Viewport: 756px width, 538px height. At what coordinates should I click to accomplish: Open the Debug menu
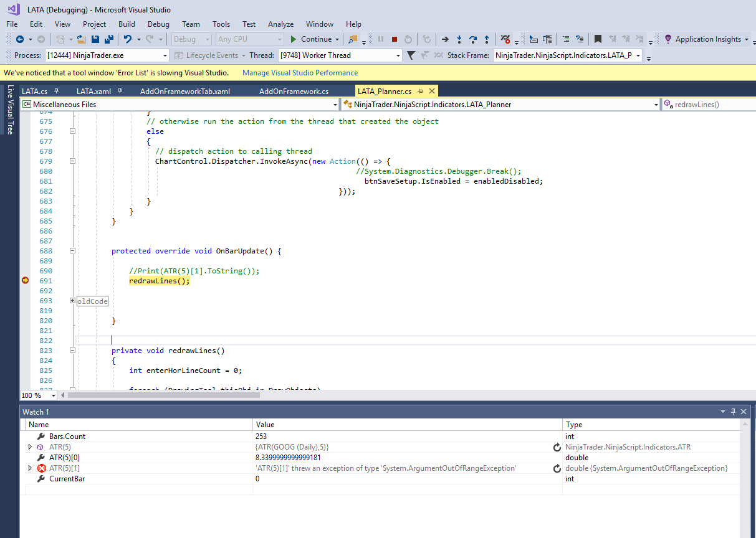pos(158,24)
